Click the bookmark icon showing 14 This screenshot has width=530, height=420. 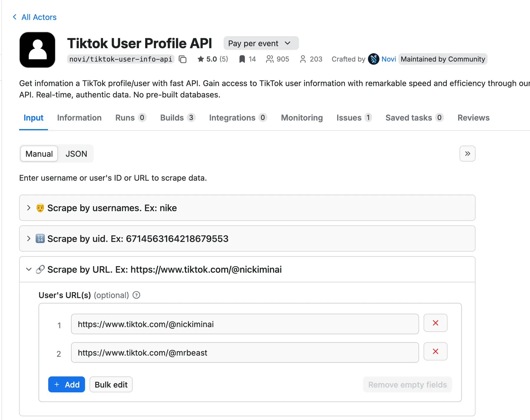click(242, 59)
